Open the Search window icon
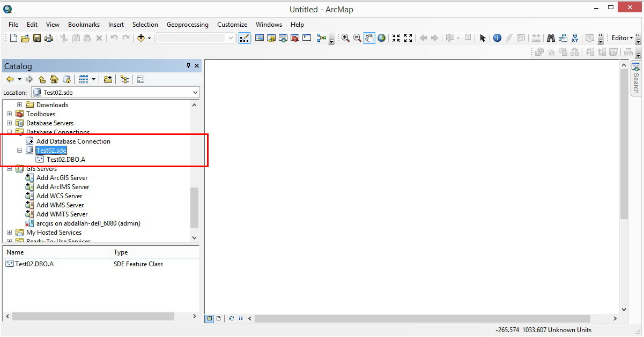The height and width of the screenshot is (337, 644). coord(283,38)
